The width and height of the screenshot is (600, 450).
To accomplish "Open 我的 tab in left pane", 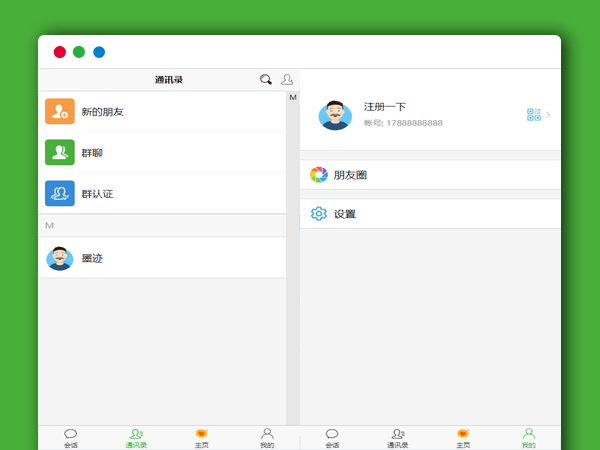I will point(267,438).
